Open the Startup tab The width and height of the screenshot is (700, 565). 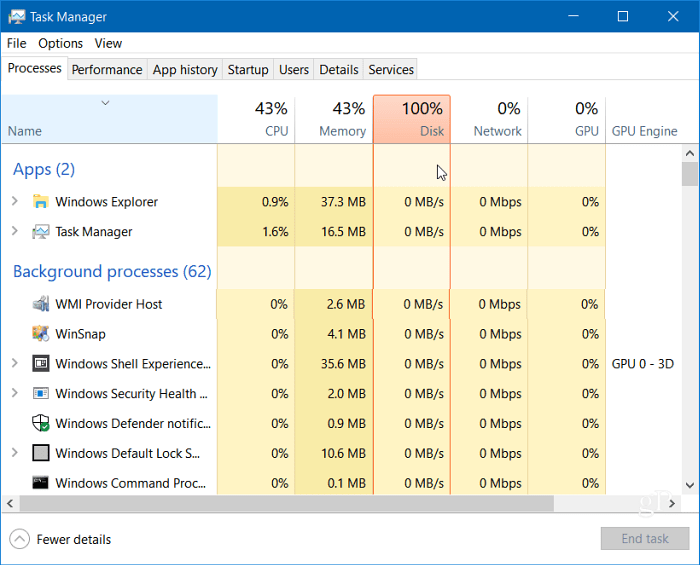(x=247, y=70)
